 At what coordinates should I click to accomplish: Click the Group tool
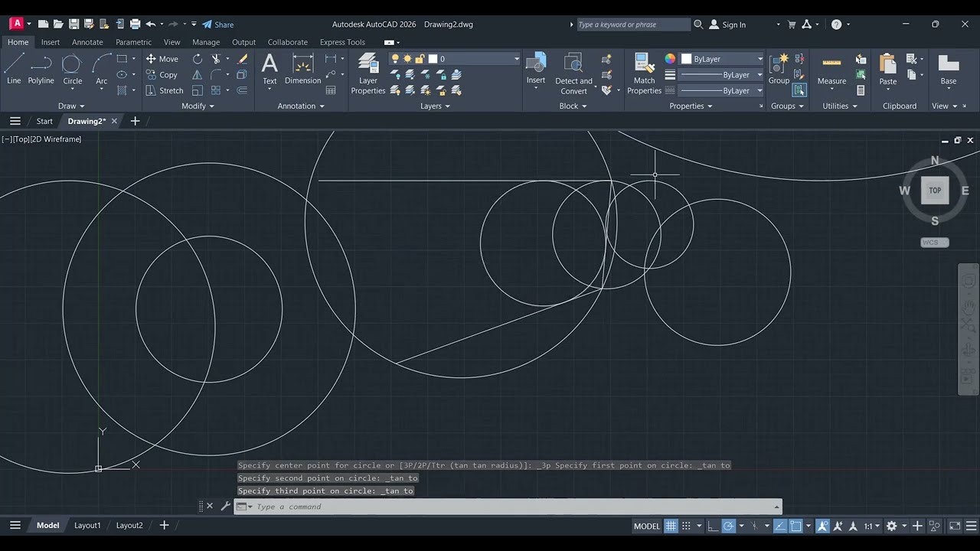779,69
